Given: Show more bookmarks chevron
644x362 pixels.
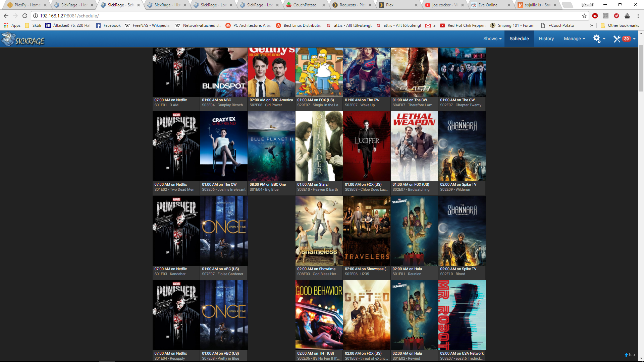Looking at the screenshot, I should [x=591, y=25].
